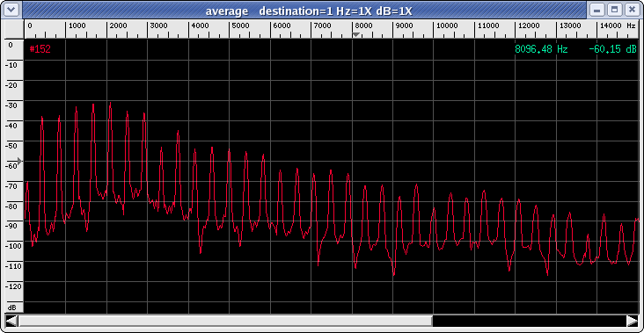Minimize the average spectrum window
This screenshot has height=333, width=644.
597,10
